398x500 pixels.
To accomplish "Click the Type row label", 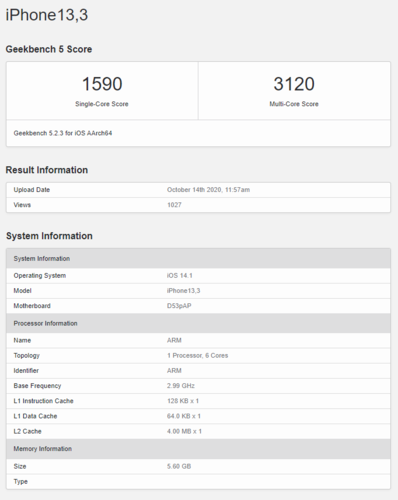I will pyautogui.click(x=20, y=482).
